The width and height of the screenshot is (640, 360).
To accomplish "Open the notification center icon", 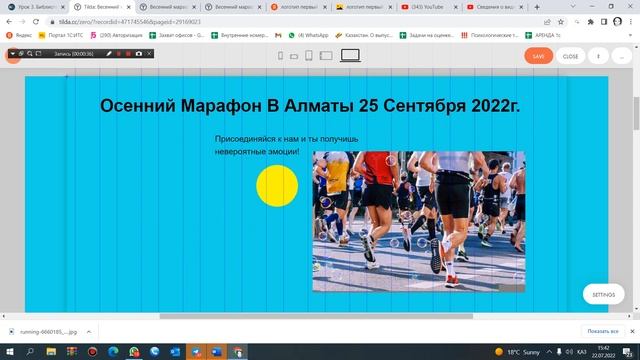I will 627,351.
